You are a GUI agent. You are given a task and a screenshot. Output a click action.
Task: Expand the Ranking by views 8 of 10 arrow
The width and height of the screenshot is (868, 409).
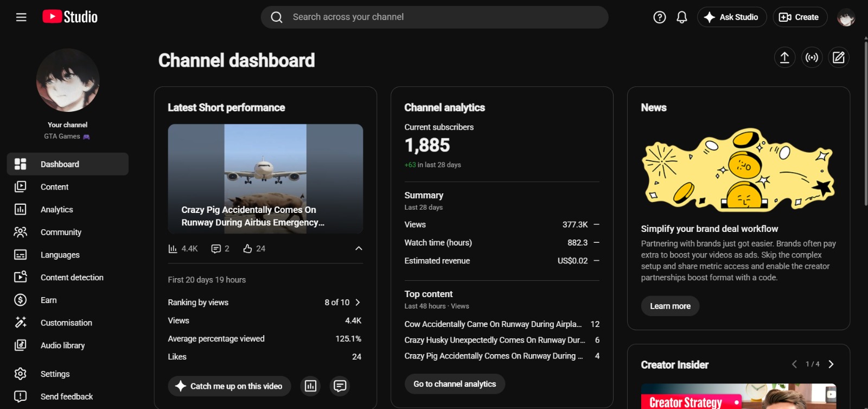click(358, 303)
